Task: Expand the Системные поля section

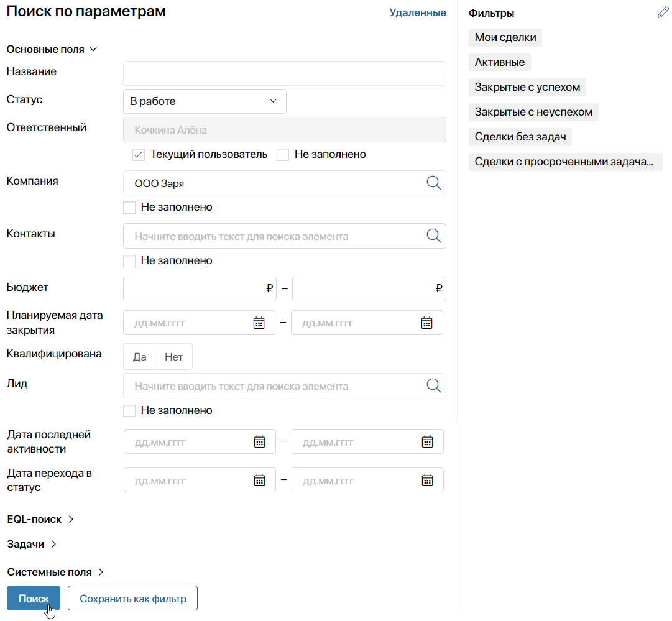Action: point(55,572)
